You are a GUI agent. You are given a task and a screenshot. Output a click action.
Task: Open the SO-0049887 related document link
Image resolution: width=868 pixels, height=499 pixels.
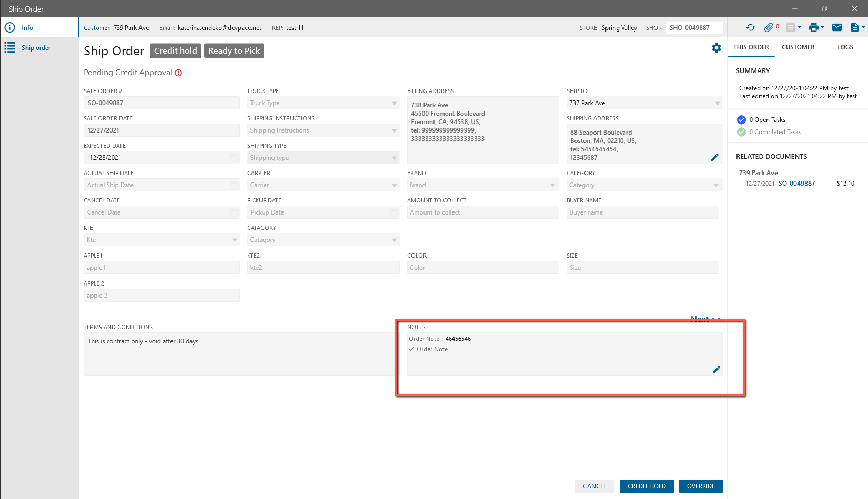coord(796,184)
